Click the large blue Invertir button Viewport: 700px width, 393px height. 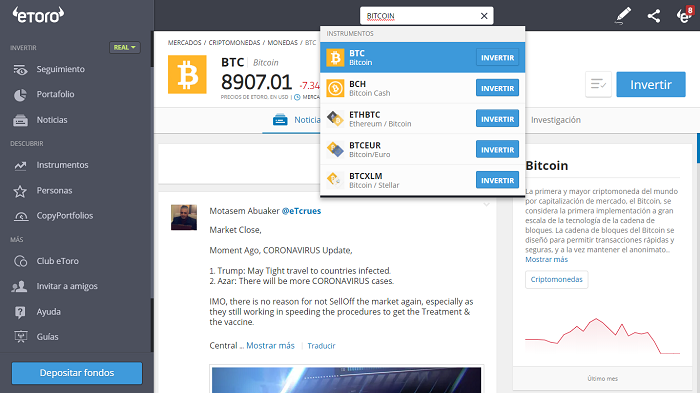651,84
